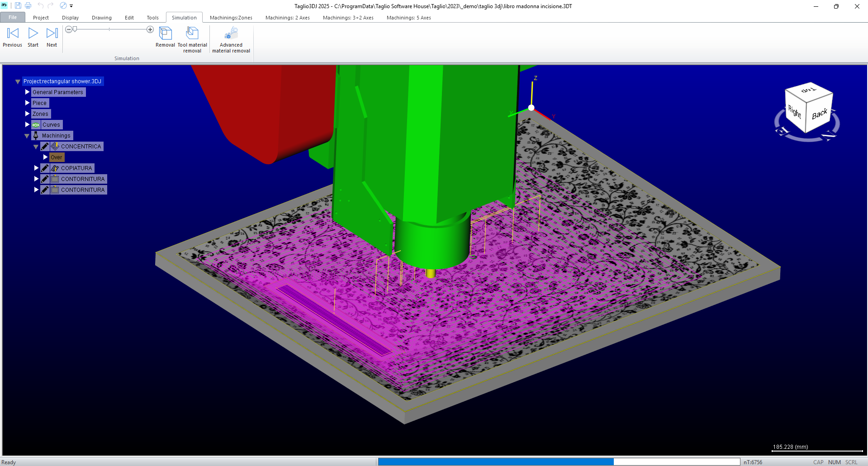Click the Removal cube icon

pos(165,33)
